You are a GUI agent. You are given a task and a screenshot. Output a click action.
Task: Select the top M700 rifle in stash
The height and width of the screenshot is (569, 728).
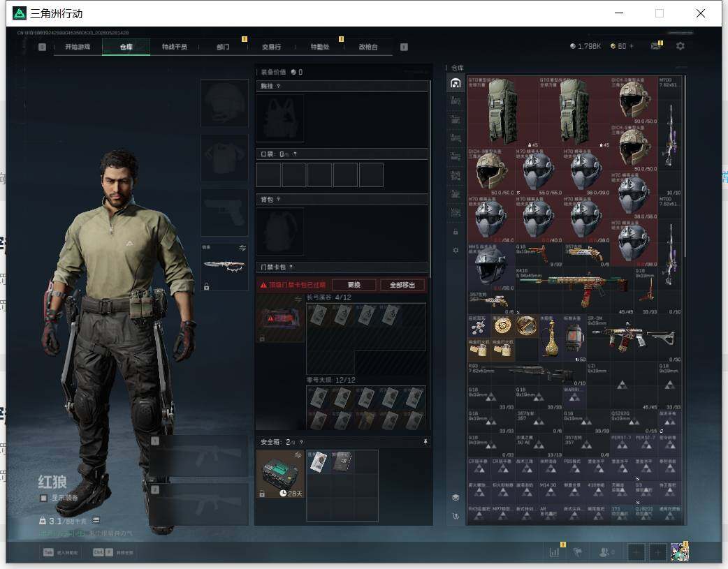click(670, 135)
